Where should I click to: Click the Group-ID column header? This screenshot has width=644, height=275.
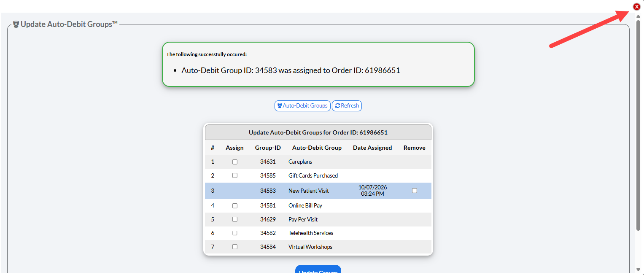[268, 148]
